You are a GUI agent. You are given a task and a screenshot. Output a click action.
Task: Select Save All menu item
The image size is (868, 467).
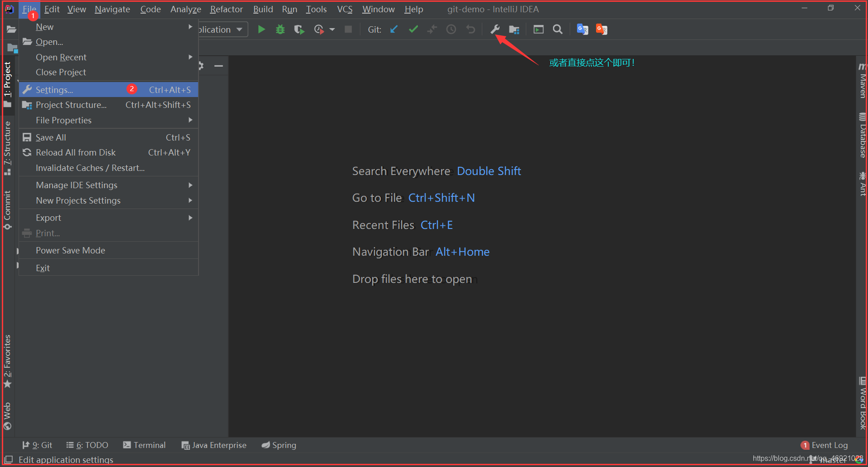coord(109,137)
